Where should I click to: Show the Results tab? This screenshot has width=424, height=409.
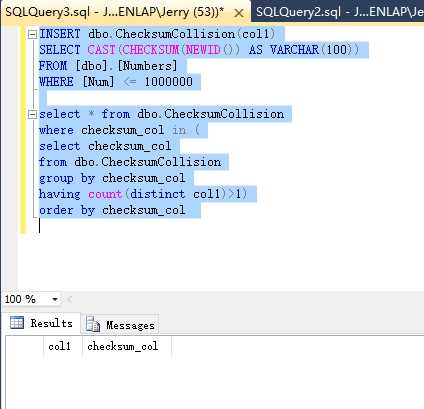(x=42, y=323)
